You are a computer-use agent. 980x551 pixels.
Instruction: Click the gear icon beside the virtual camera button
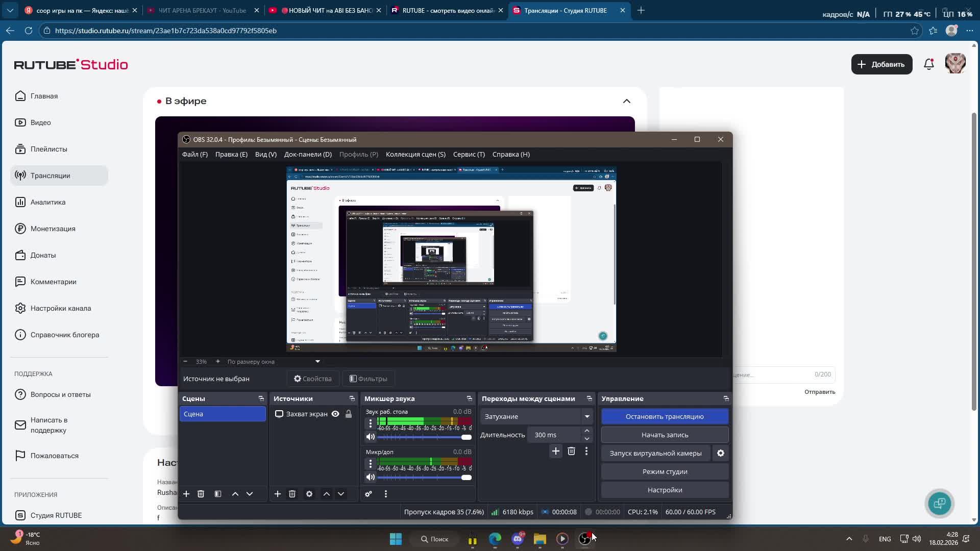click(x=720, y=453)
